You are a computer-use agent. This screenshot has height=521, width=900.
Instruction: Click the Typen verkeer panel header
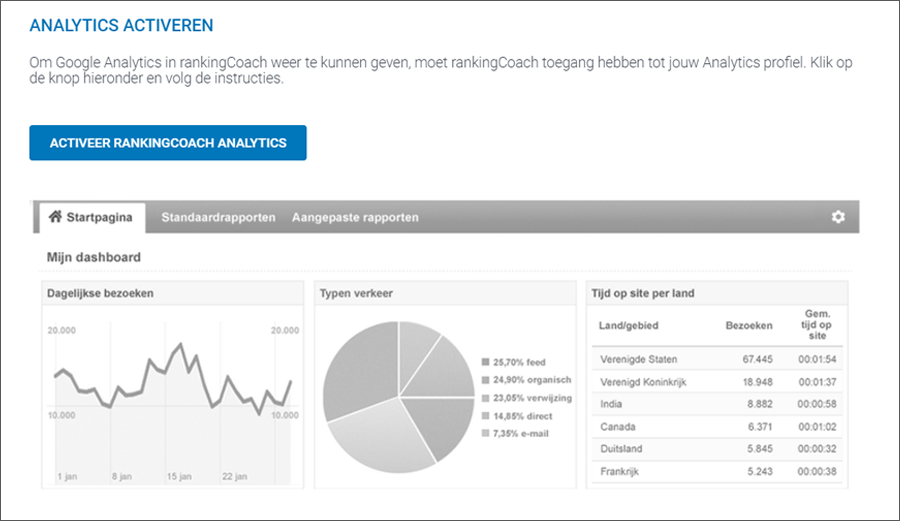(x=445, y=293)
